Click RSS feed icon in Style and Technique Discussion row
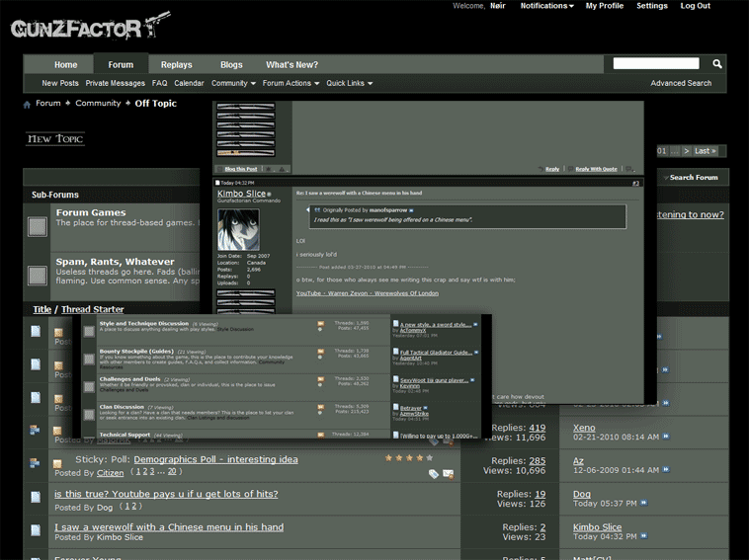This screenshot has height=560, width=749. coord(320,324)
